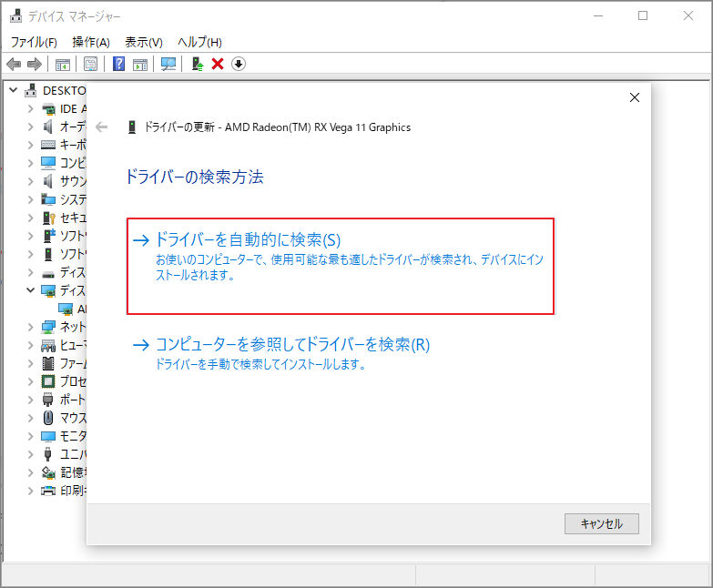Expand the ネット network adapters chevron
The image size is (713, 588).
(30, 327)
